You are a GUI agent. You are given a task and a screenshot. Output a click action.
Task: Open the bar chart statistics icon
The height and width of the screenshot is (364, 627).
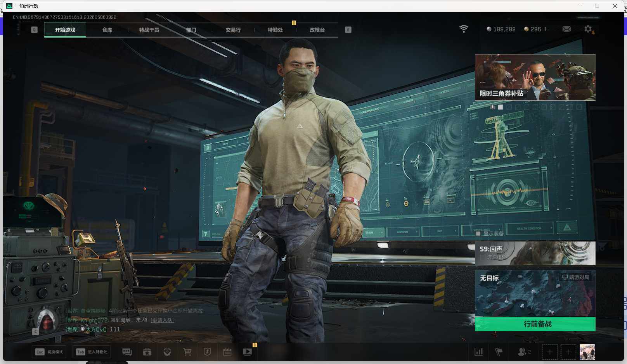479,352
